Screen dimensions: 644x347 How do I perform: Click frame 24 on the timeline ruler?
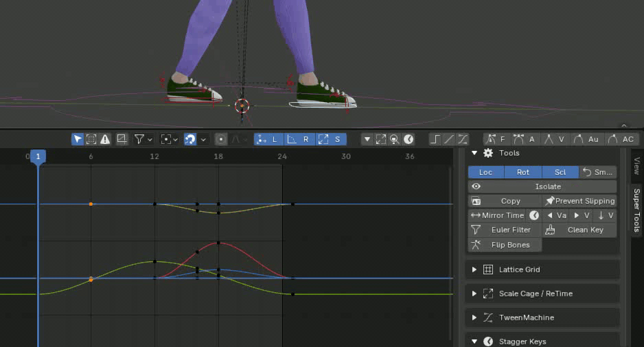pyautogui.click(x=282, y=156)
